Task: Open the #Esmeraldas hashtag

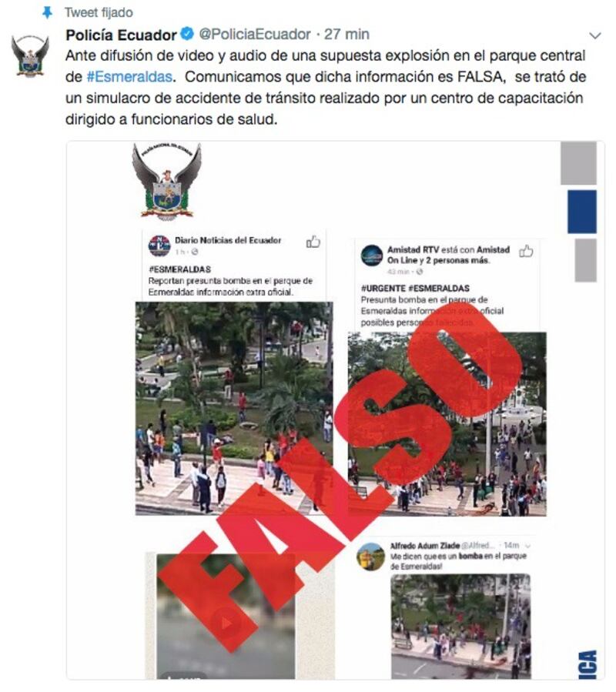Action: 129,77
